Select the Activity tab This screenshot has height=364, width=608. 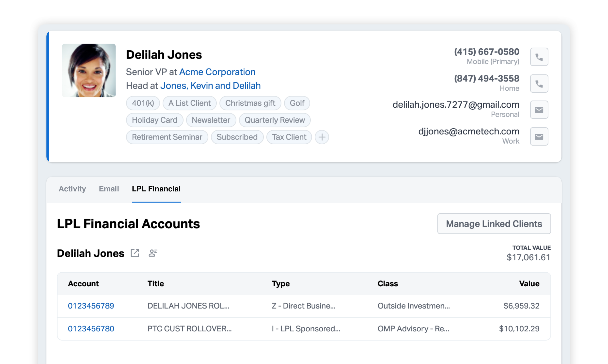[73, 189]
